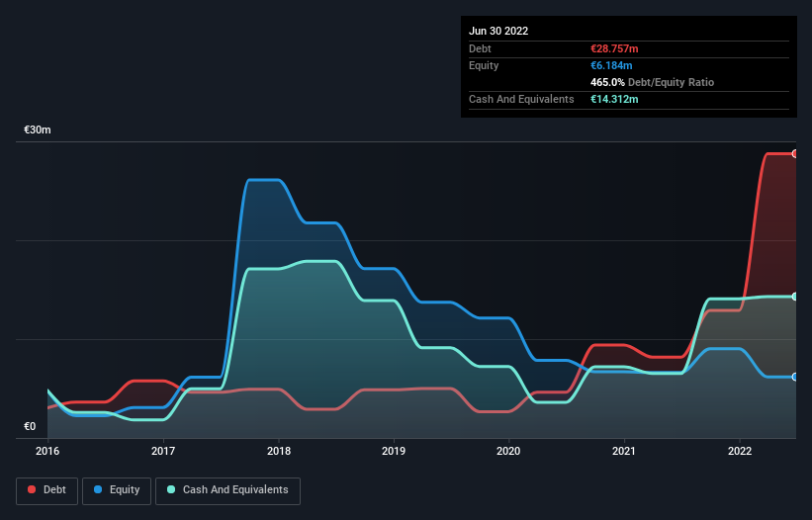Click the 2021 x-axis label
Viewport: 812px width, 520px height.
pyautogui.click(x=624, y=451)
